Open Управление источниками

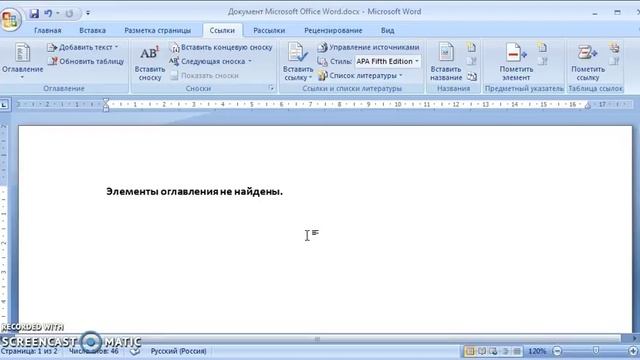[x=368, y=47]
